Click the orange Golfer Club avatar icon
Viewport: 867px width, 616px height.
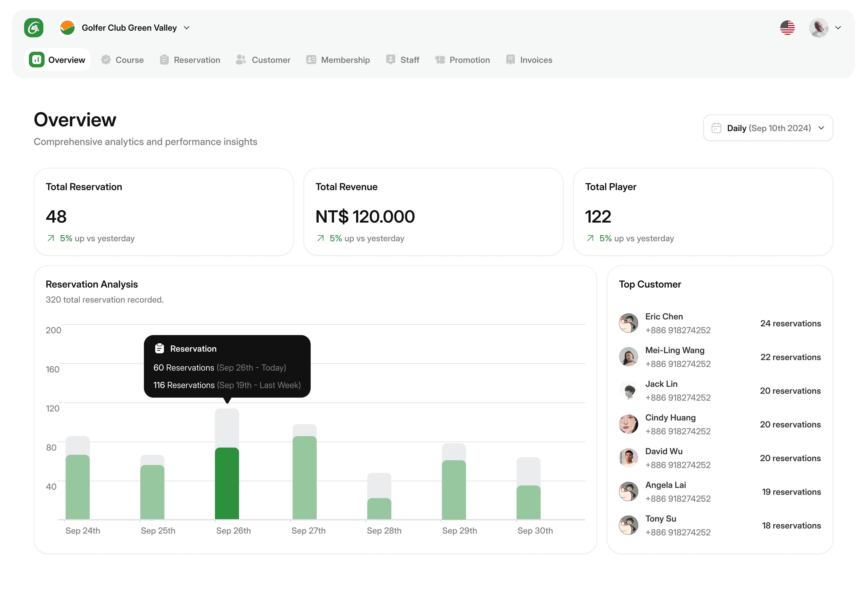coord(67,28)
